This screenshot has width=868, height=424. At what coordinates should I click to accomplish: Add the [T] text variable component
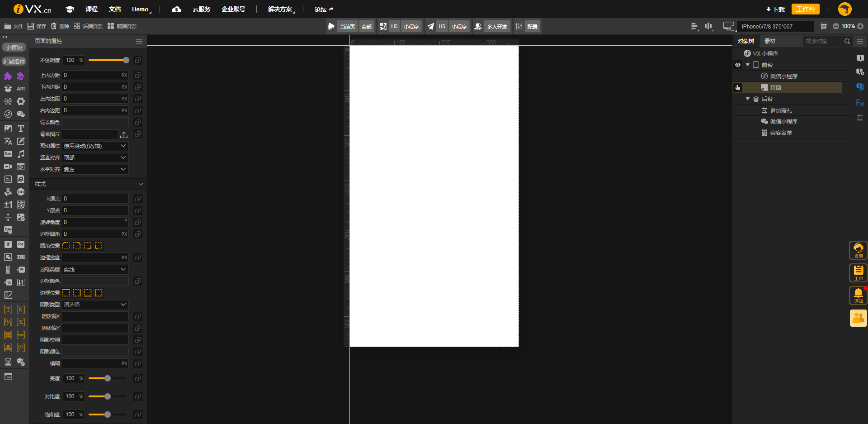click(8, 310)
